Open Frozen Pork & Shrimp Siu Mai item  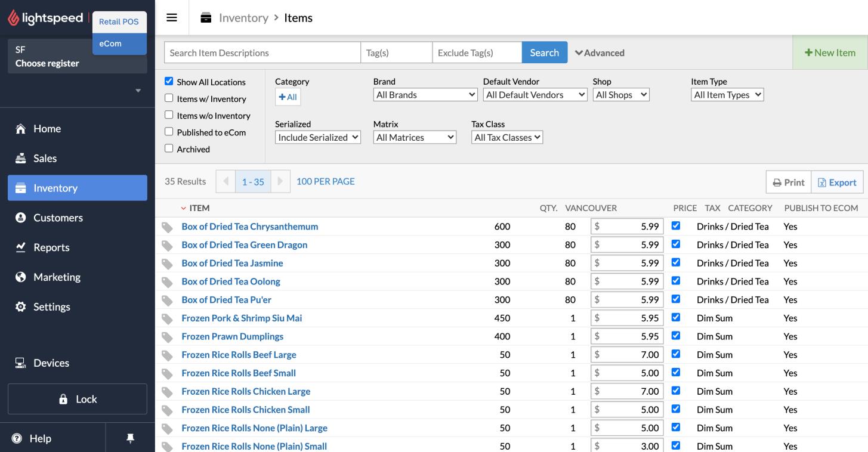242,318
